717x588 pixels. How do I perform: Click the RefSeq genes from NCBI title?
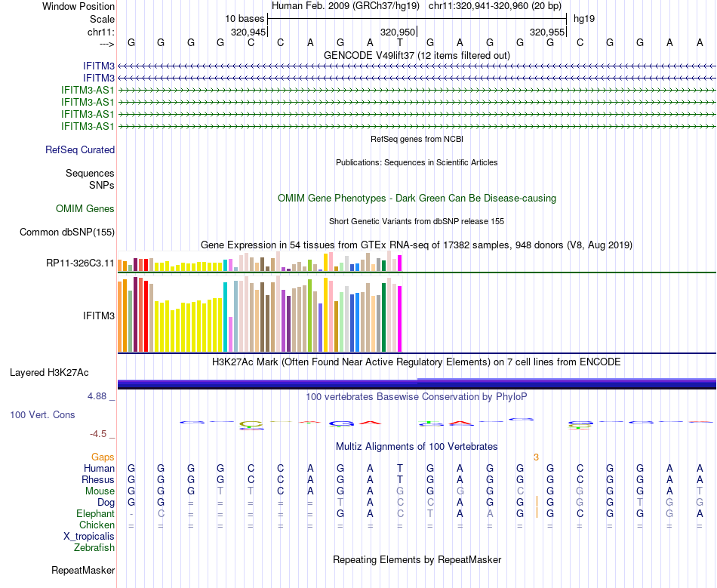pyautogui.click(x=417, y=139)
